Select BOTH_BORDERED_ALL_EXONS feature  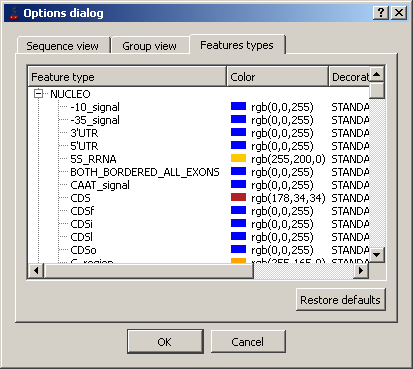pyautogui.click(x=145, y=172)
